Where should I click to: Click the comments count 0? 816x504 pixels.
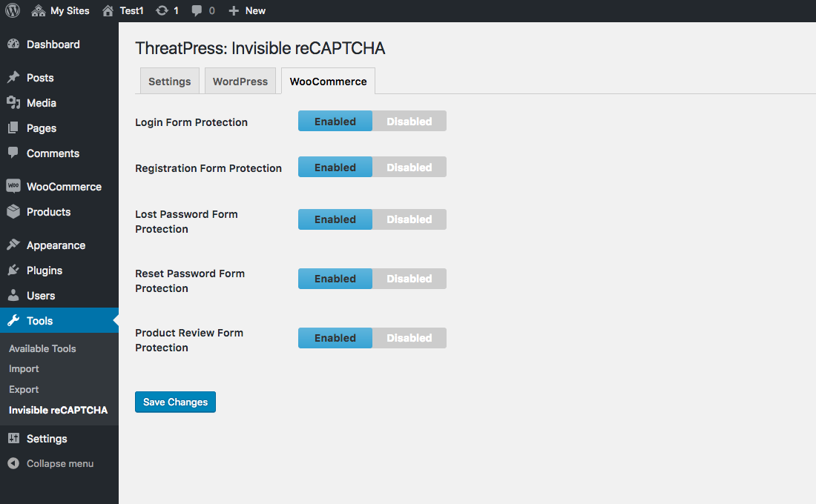[212, 10]
